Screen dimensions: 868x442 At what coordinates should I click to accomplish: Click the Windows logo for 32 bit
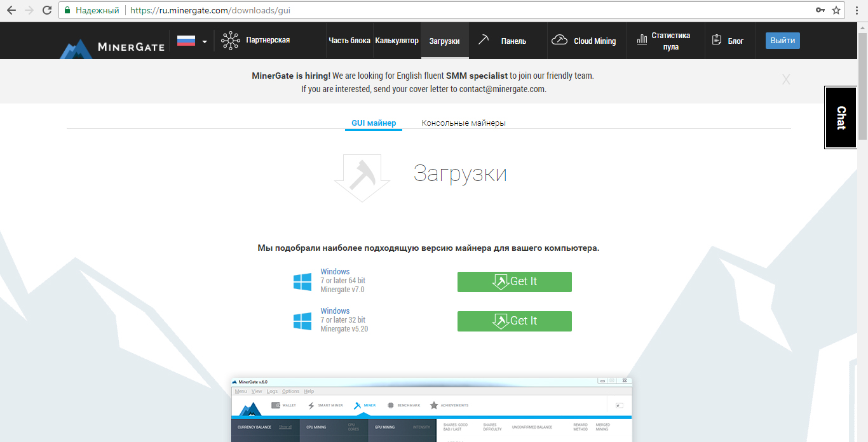(x=302, y=321)
